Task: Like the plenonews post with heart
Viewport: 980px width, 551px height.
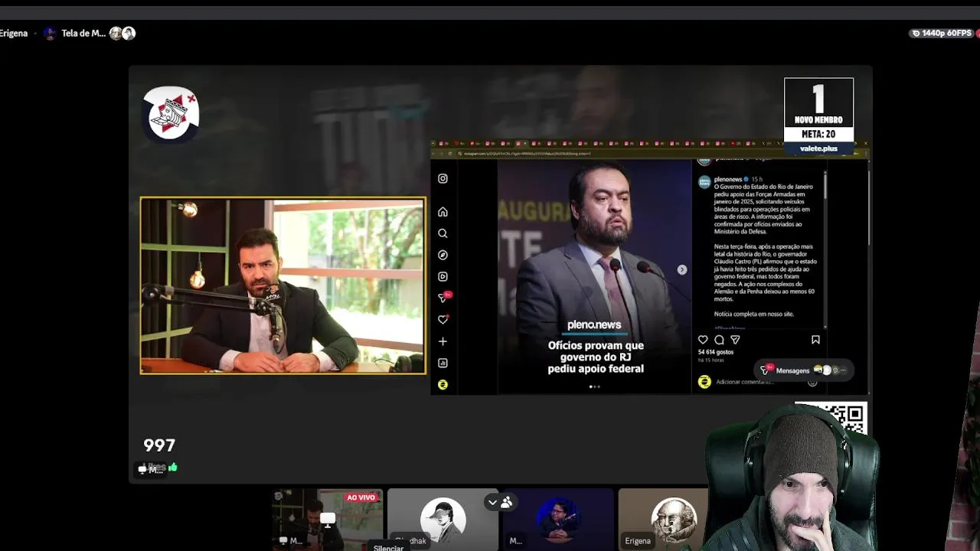Action: (703, 340)
